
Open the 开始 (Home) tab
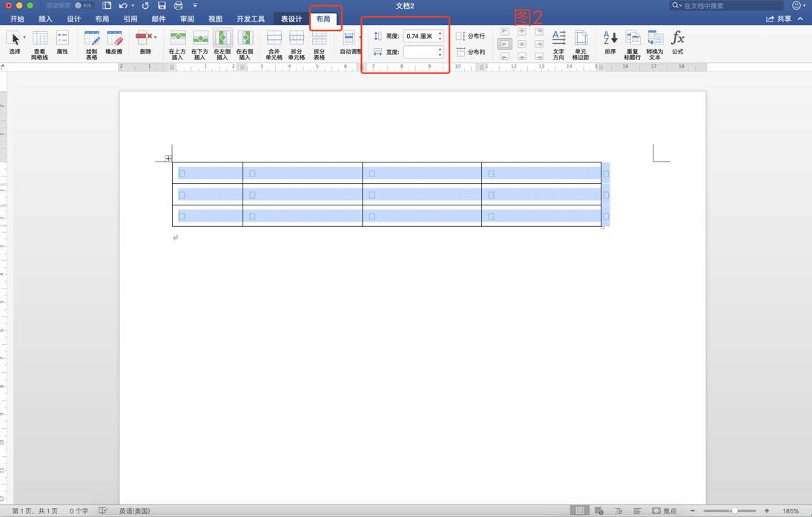click(17, 19)
